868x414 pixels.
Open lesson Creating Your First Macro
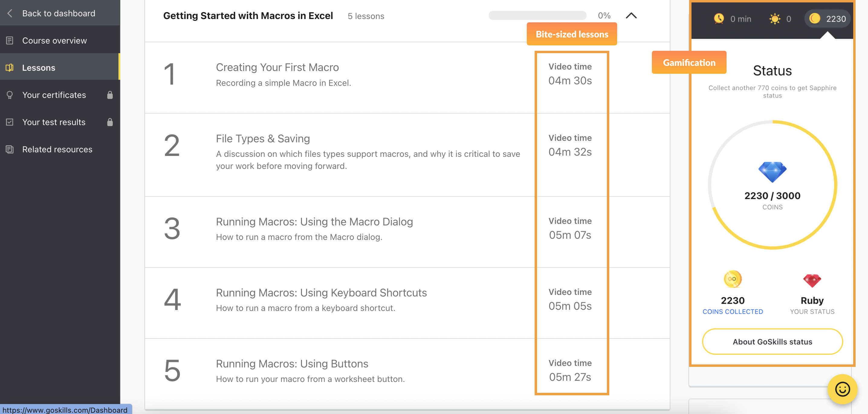tap(277, 67)
